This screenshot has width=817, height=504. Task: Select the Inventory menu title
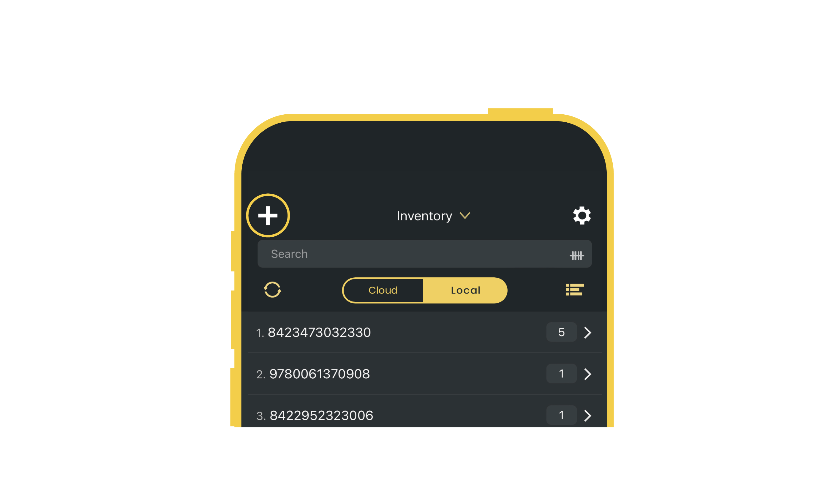(x=425, y=216)
